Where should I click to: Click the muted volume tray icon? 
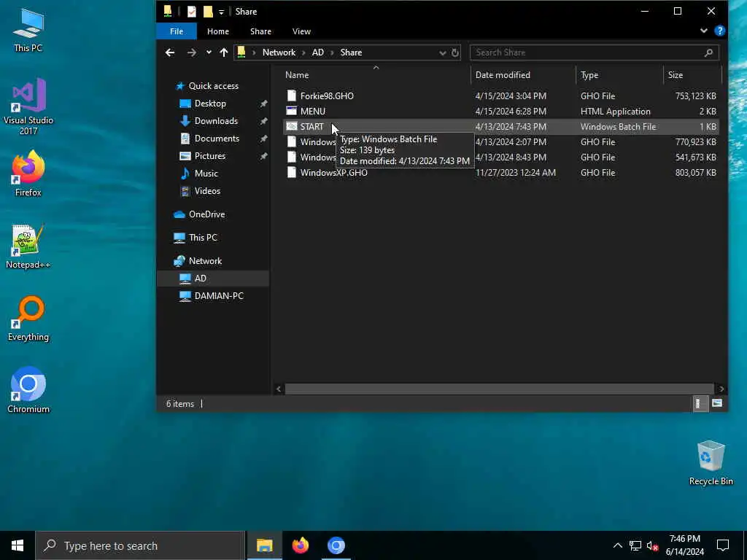pos(652,545)
